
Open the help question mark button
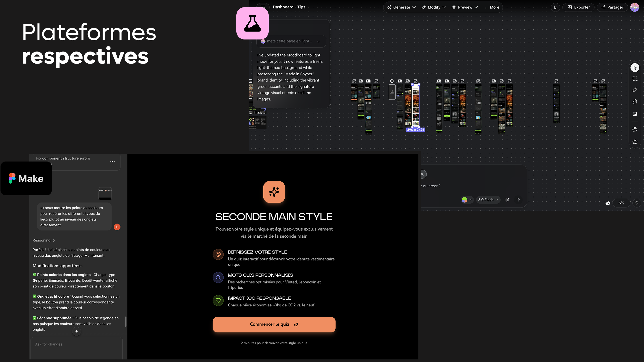click(637, 203)
